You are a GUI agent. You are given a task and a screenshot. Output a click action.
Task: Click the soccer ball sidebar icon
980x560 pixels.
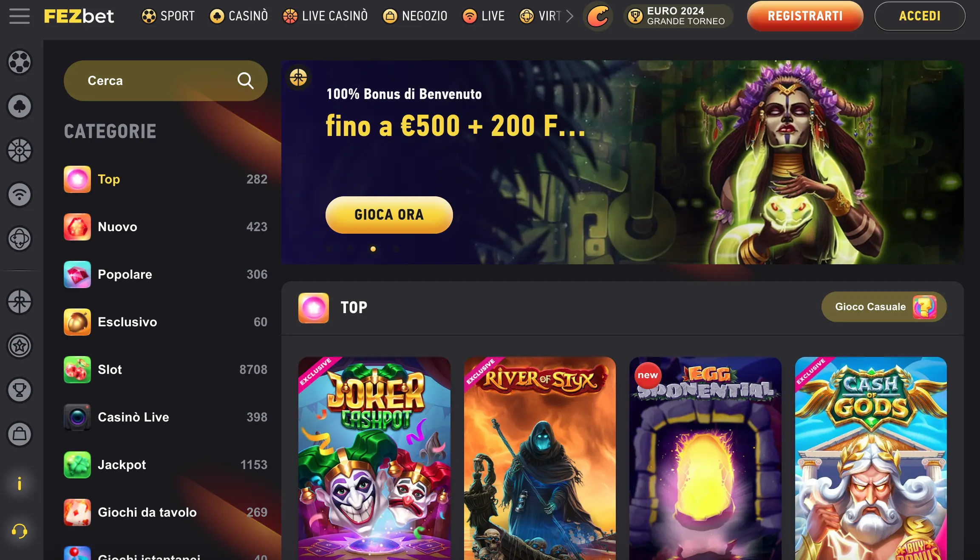tap(20, 62)
